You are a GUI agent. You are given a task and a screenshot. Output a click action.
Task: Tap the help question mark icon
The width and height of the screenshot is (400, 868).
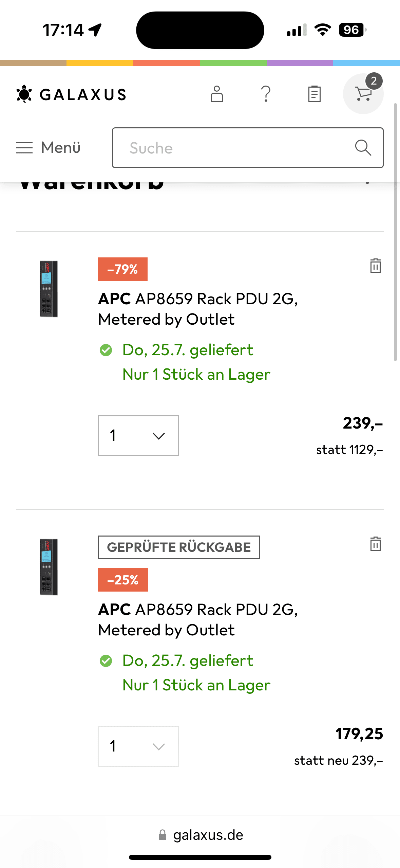[x=266, y=94]
